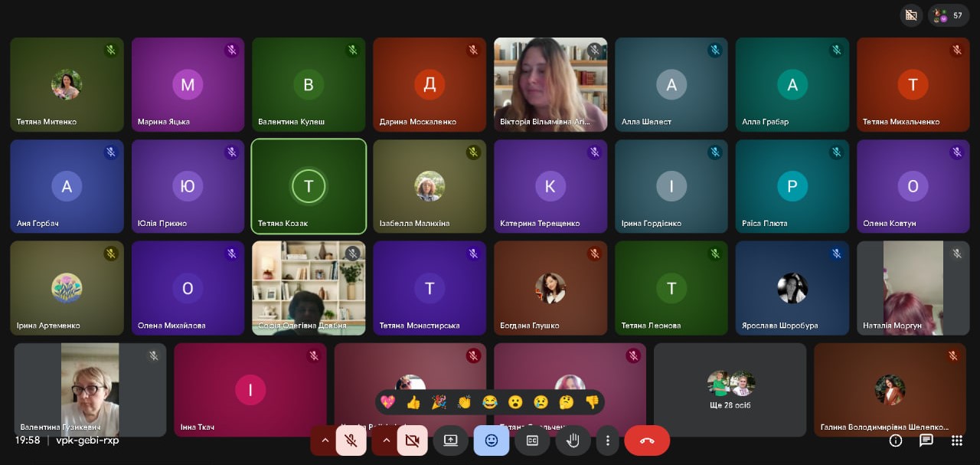Toggle closed captions
The width and height of the screenshot is (980, 465).
pyautogui.click(x=532, y=440)
